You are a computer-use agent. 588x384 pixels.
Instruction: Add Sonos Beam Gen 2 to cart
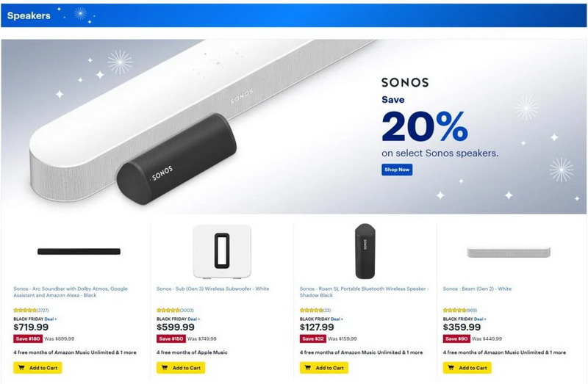coord(467,368)
